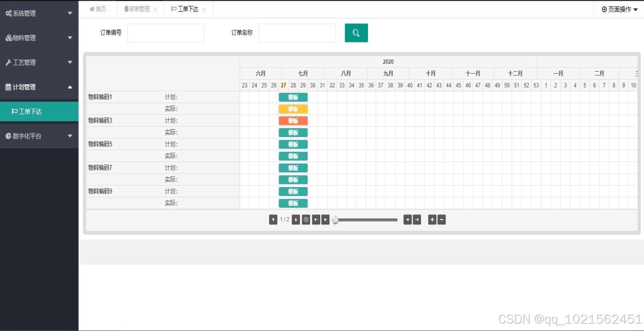Click the 物料编码1 planned green bar
This screenshot has width=644, height=331.
(x=293, y=97)
